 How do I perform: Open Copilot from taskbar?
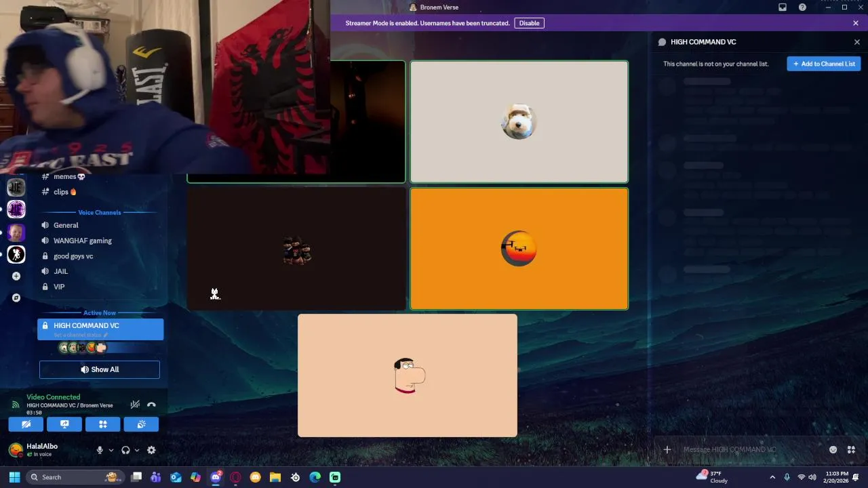pyautogui.click(x=195, y=477)
